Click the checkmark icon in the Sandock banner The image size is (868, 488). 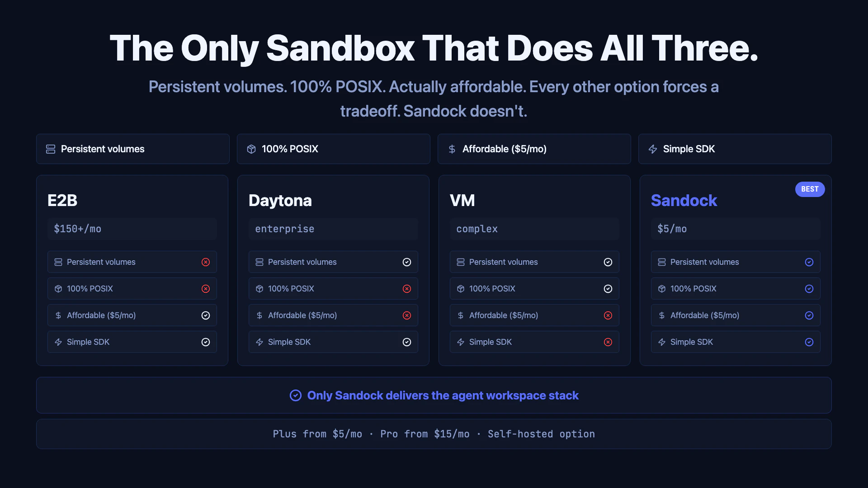point(295,395)
